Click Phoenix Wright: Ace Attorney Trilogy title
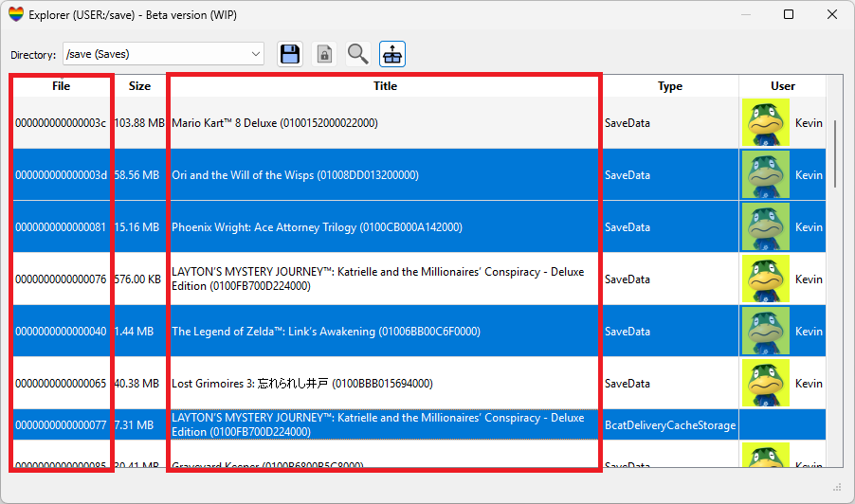This screenshot has width=855, height=504. click(x=317, y=227)
